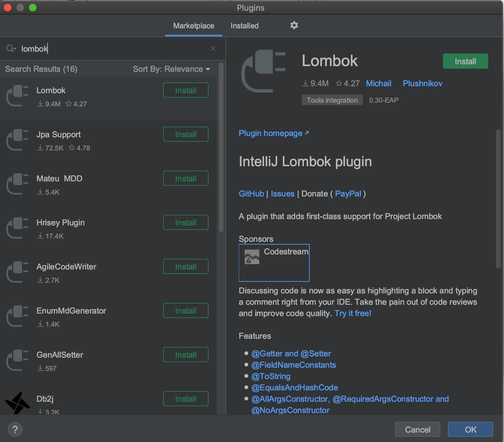The image size is (504, 442).
Task: Select the Mateu MDD row title
Action: coord(59,178)
